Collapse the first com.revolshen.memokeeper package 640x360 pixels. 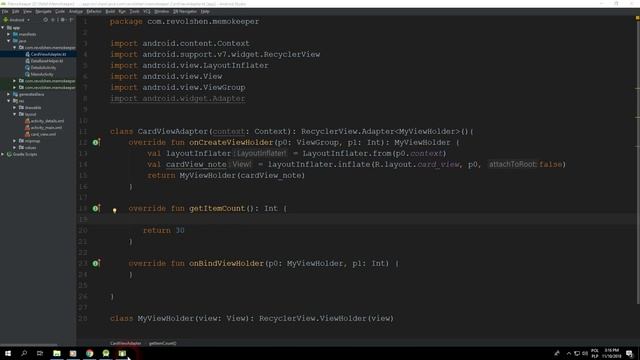point(15,47)
